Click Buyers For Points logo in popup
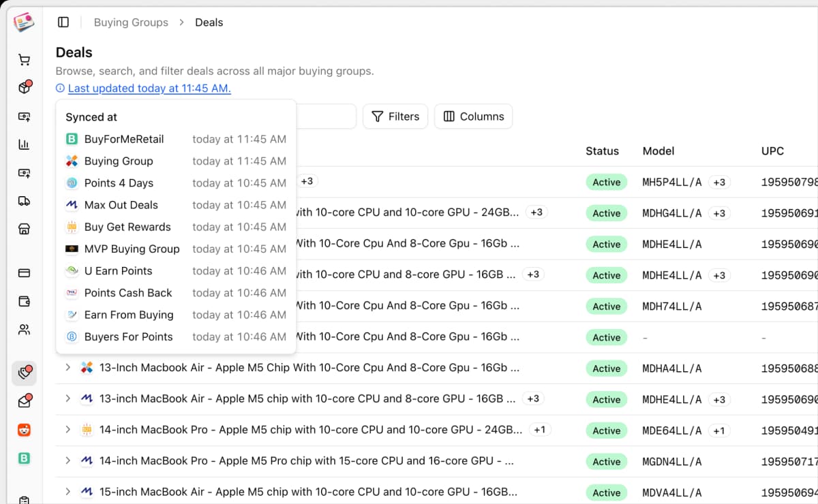Viewport: 818px width, 504px height. tap(72, 336)
